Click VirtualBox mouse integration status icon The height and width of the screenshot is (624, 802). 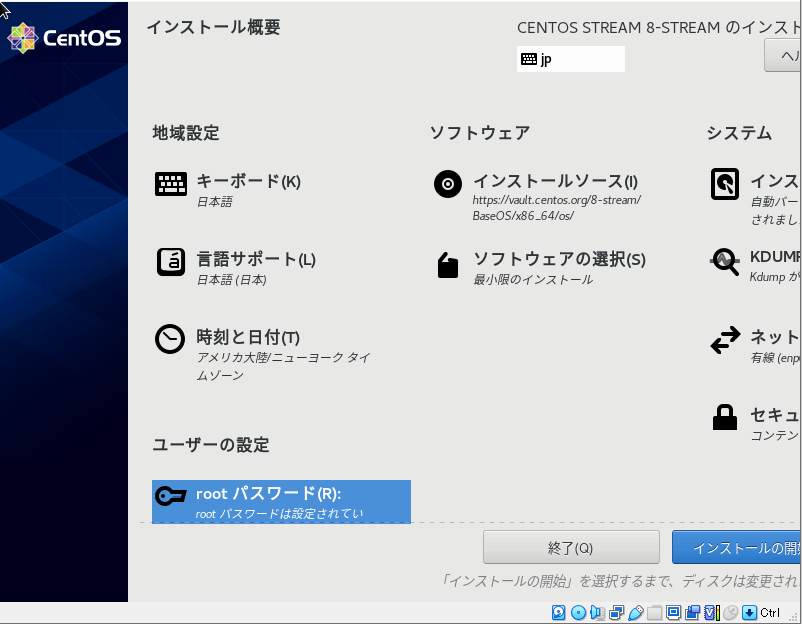[x=731, y=612]
